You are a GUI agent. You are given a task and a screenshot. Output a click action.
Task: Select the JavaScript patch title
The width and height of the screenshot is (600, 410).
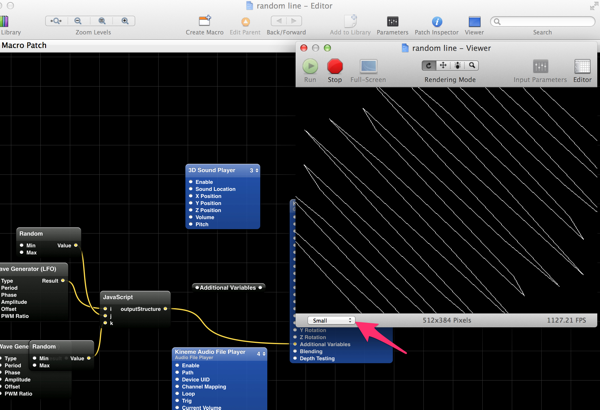[118, 297]
